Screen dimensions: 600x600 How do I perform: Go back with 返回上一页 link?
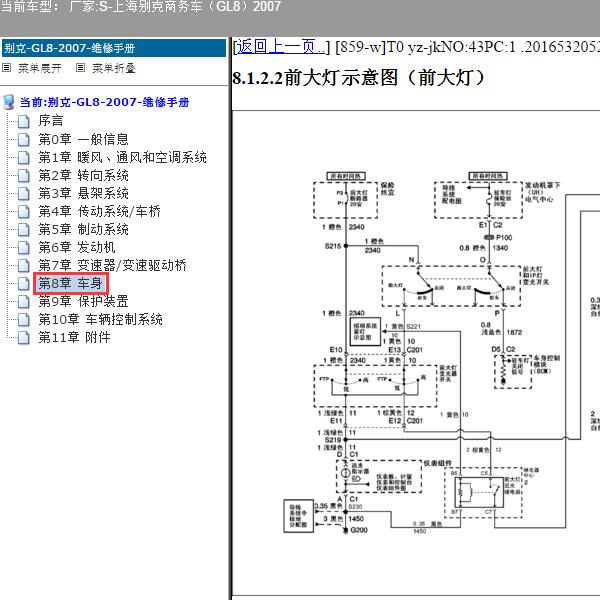click(281, 47)
